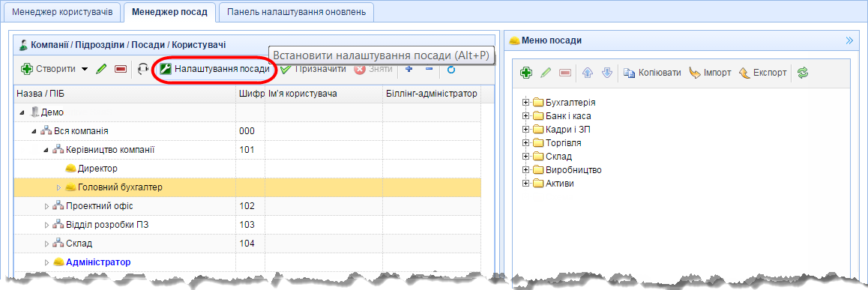Refresh menu with green arrows icon

click(x=803, y=73)
